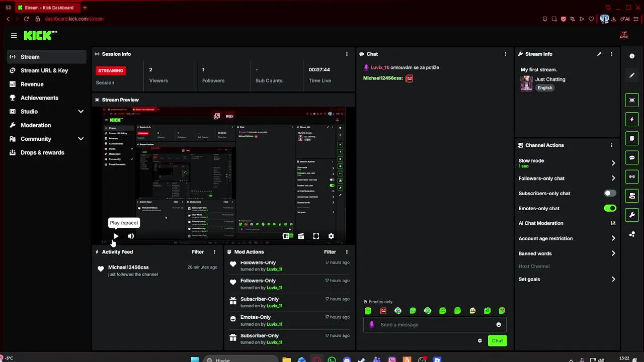
Task: Send message with green Chat button
Action: point(497,341)
